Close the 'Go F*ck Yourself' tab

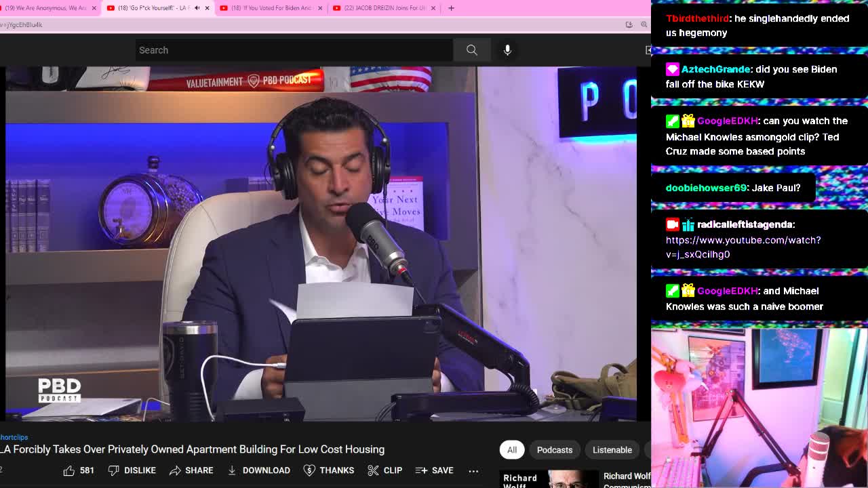(207, 8)
